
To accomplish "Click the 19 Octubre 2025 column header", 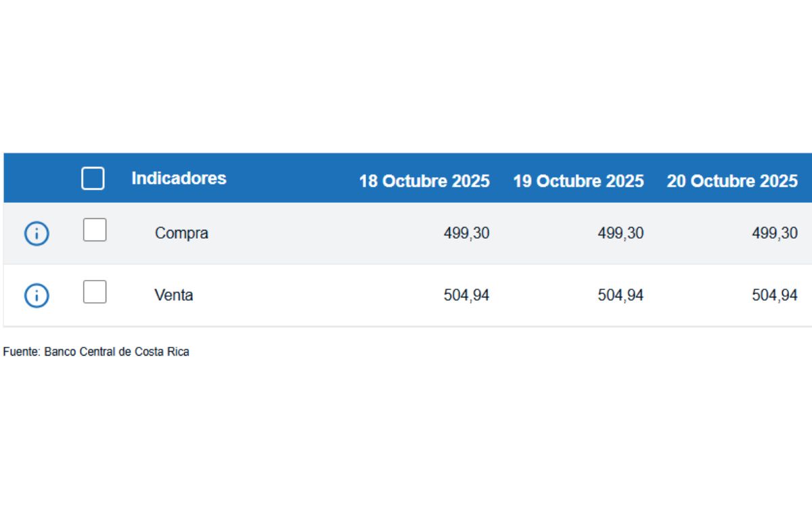I will pyautogui.click(x=578, y=181).
